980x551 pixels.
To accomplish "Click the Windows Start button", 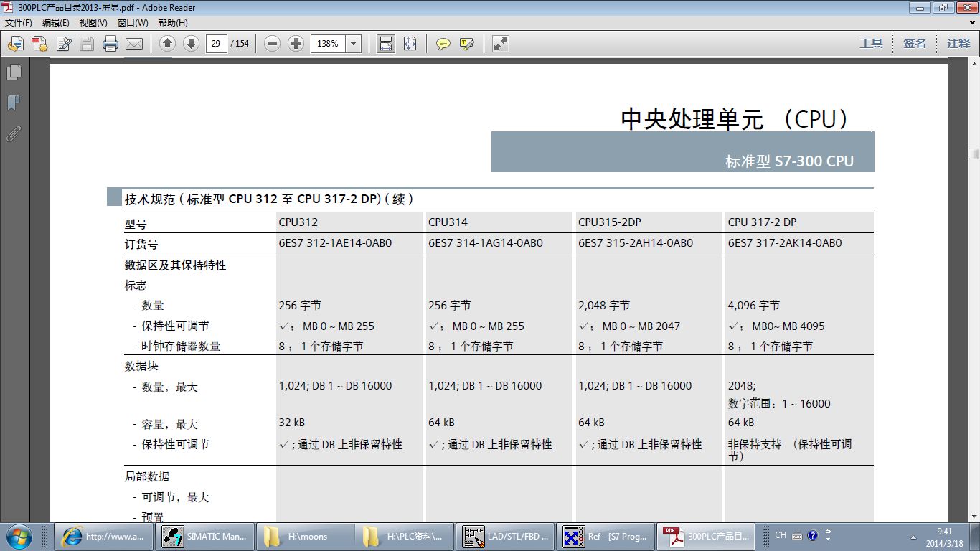I will pyautogui.click(x=17, y=535).
